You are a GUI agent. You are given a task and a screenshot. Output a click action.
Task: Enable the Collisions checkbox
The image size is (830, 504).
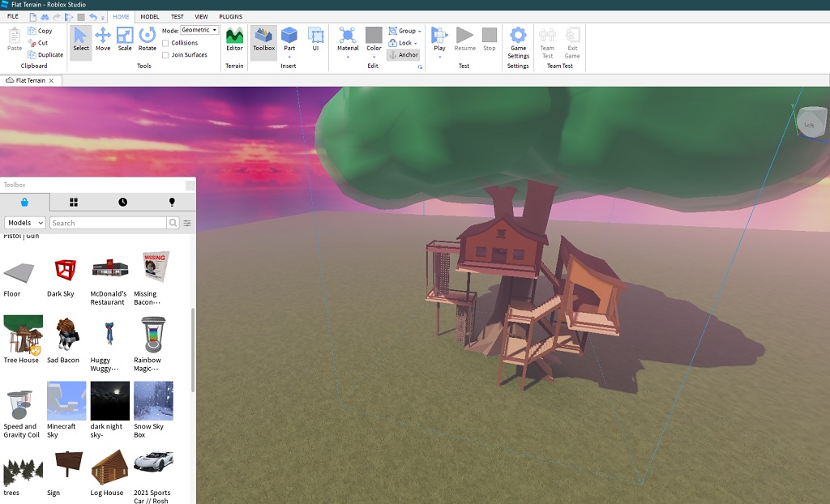click(165, 43)
